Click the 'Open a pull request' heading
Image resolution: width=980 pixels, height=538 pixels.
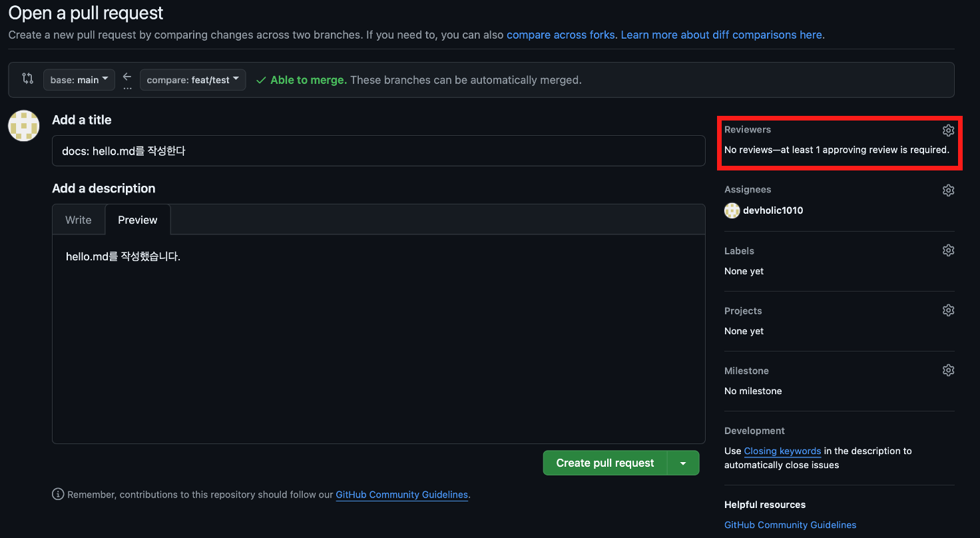point(86,13)
